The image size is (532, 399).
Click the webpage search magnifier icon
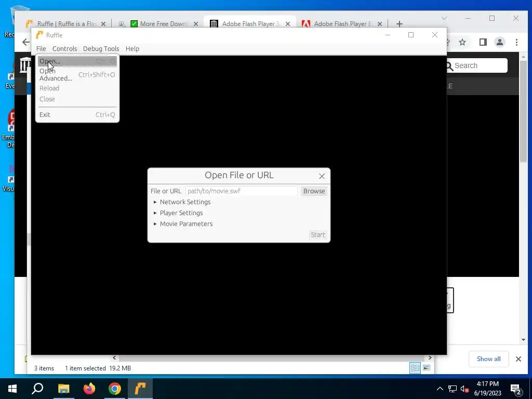pyautogui.click(x=449, y=66)
